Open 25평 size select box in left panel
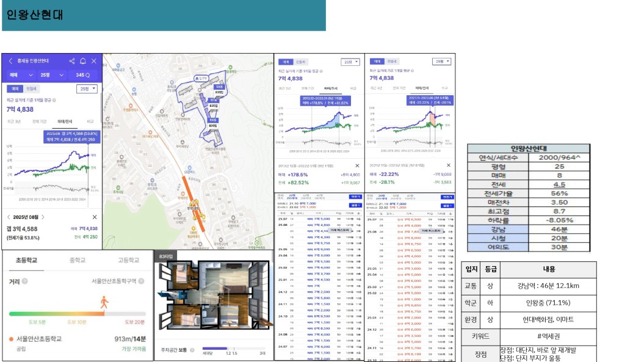Image resolution: width=644 pixels, height=362 pixels. tap(87, 89)
